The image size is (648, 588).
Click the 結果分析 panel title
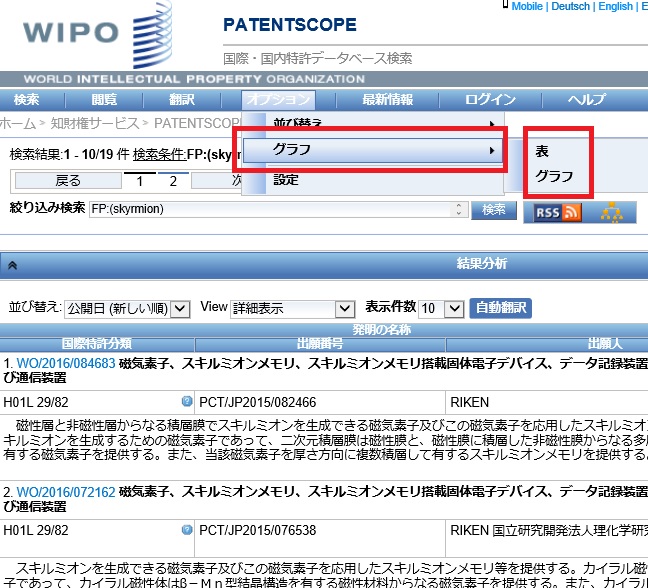pos(481,264)
